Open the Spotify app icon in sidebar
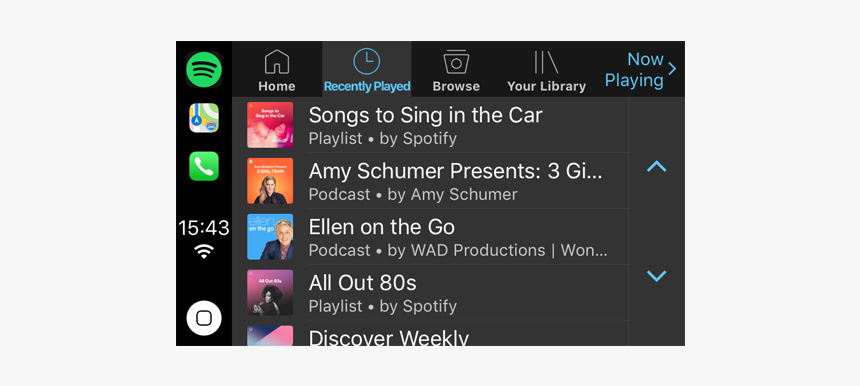The height and width of the screenshot is (386, 860). pyautogui.click(x=203, y=70)
